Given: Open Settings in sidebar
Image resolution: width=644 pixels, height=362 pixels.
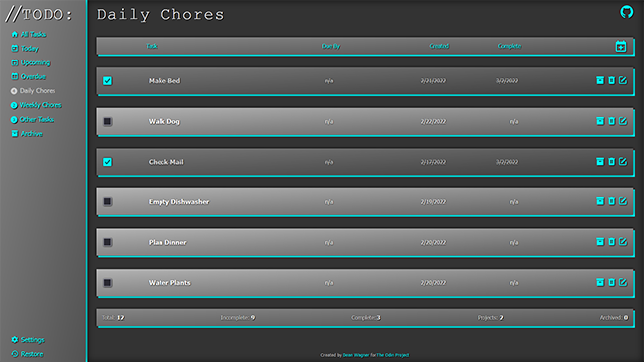Looking at the screenshot, I should tap(28, 340).
